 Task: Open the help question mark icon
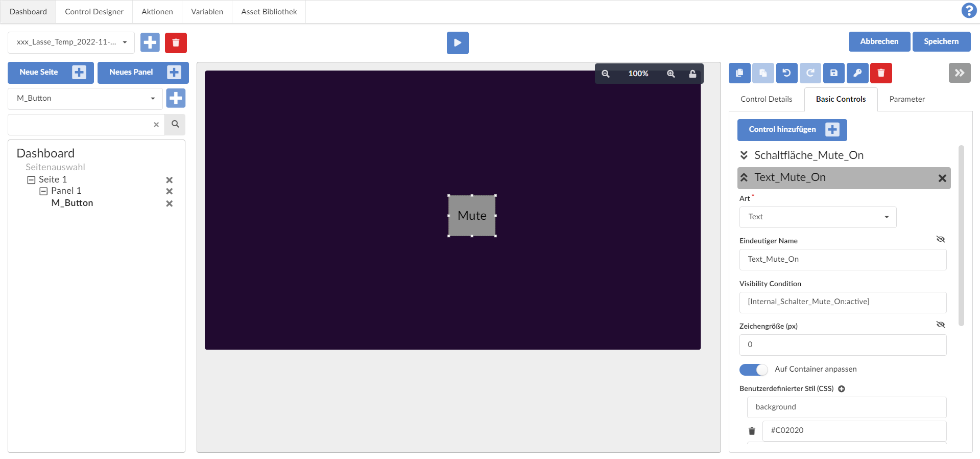pos(969,11)
